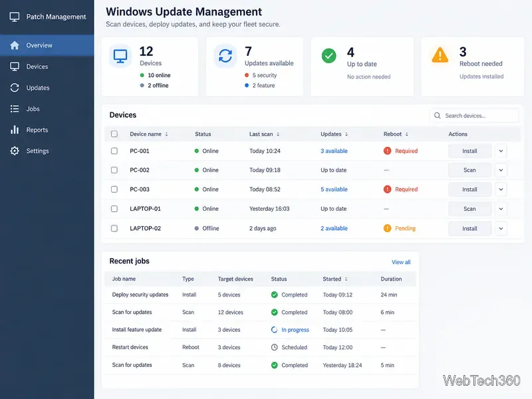Expand actions dropdown for PC-002
This screenshot has height=399, width=532.
coord(501,170)
